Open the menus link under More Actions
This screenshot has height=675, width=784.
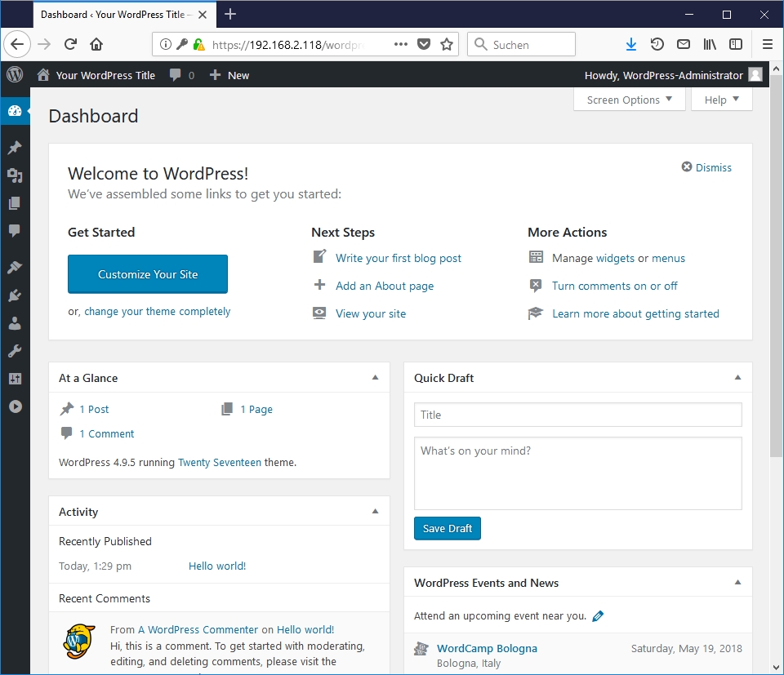point(668,258)
